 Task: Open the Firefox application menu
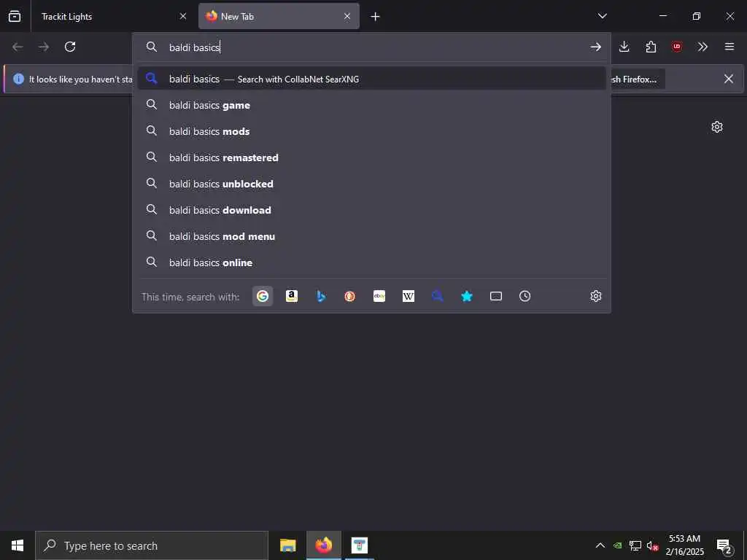729,47
